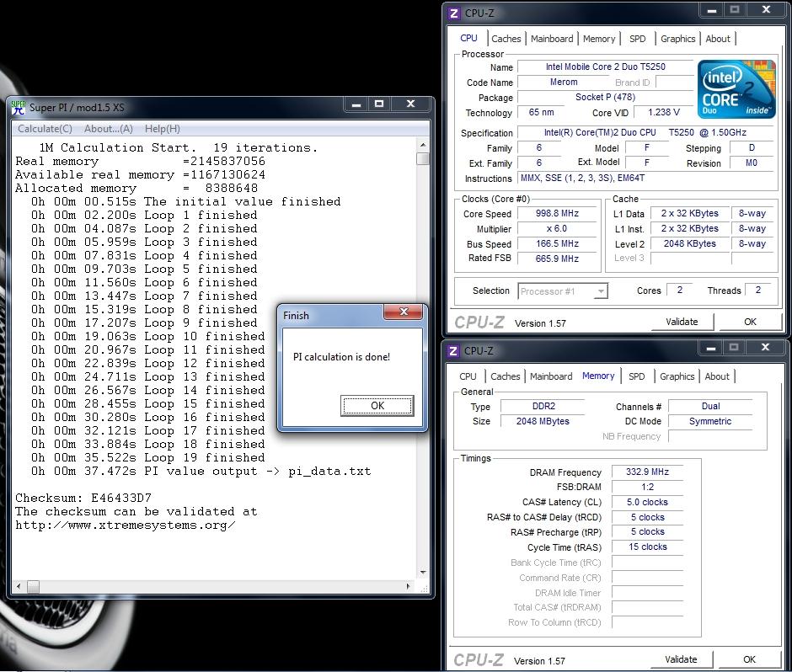Minimize the Super PI window
The height and width of the screenshot is (672, 792).
[356, 104]
